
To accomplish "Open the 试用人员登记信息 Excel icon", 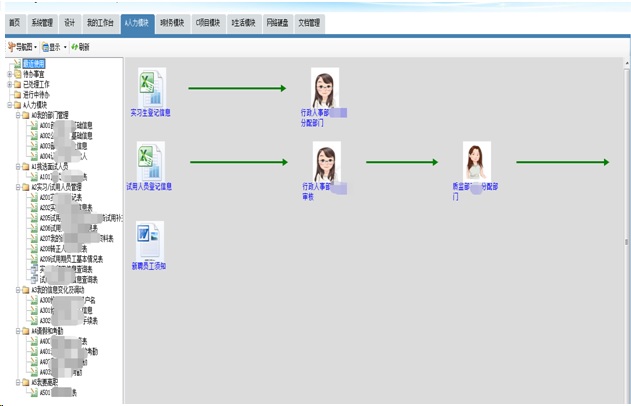I will (x=151, y=161).
